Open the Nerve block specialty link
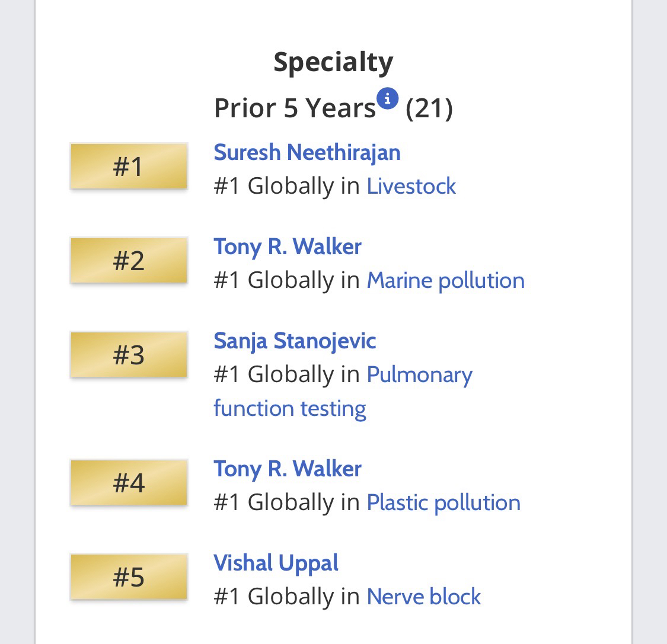 point(423,597)
